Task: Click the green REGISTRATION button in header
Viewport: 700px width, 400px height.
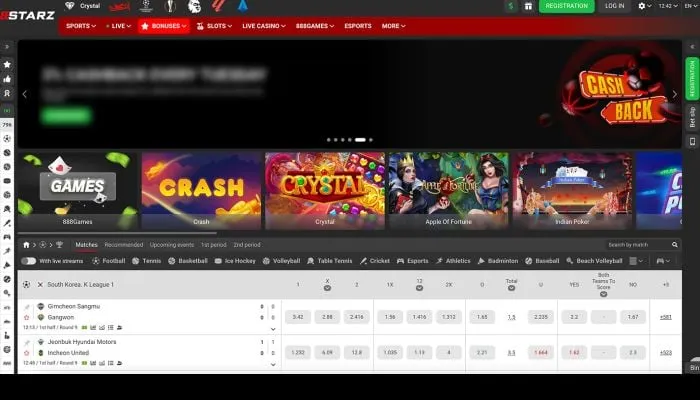Action: [567, 6]
